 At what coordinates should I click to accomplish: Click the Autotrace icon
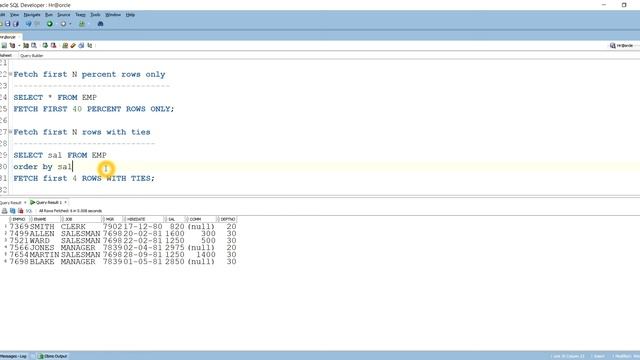[x=34, y=45]
